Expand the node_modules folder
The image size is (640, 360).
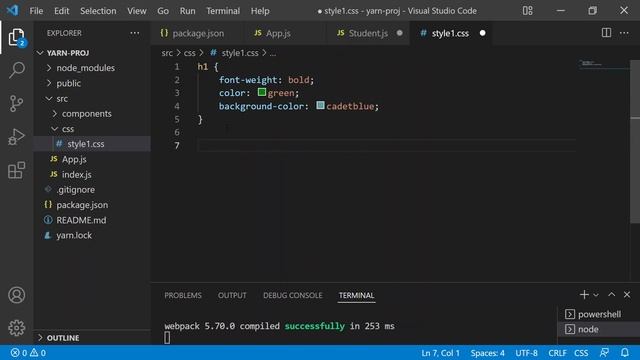coord(85,68)
